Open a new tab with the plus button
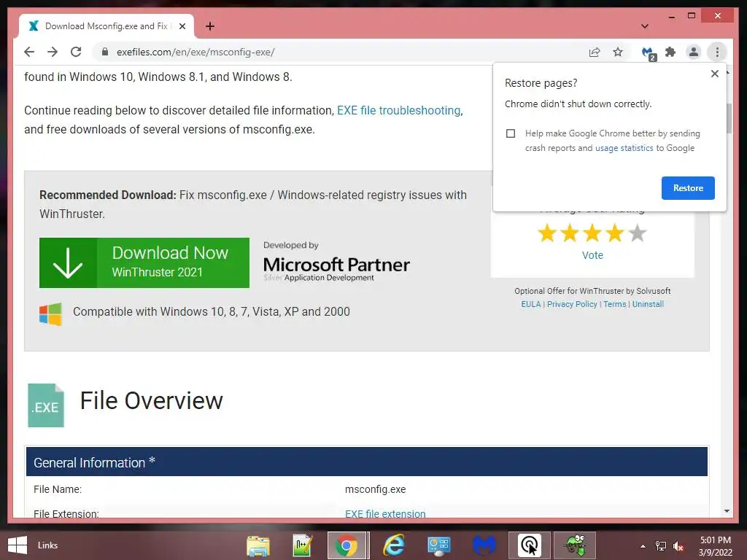This screenshot has height=560, width=747. pyautogui.click(x=210, y=26)
